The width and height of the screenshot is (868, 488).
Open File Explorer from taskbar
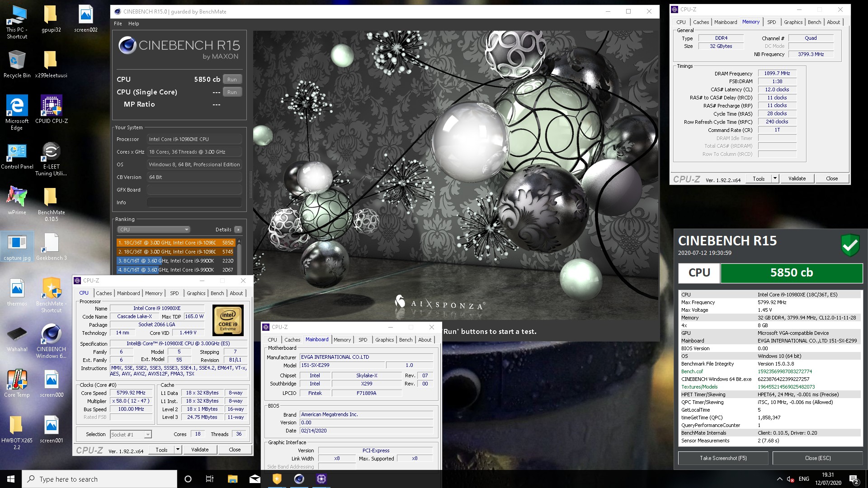[232, 479]
